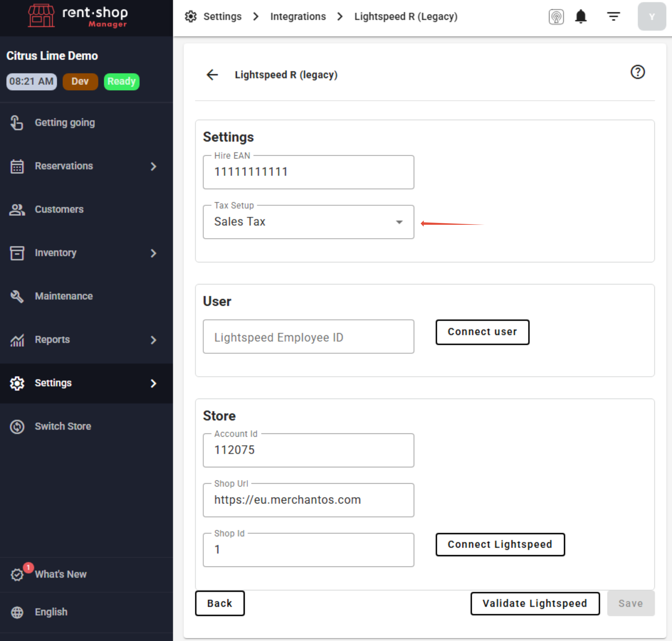Open the notifications bell
Image resolution: width=672 pixels, height=641 pixels.
pos(580,16)
